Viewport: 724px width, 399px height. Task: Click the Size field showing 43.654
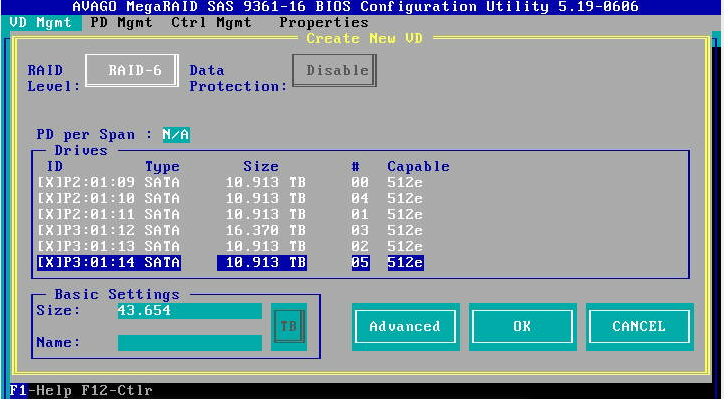(x=190, y=311)
